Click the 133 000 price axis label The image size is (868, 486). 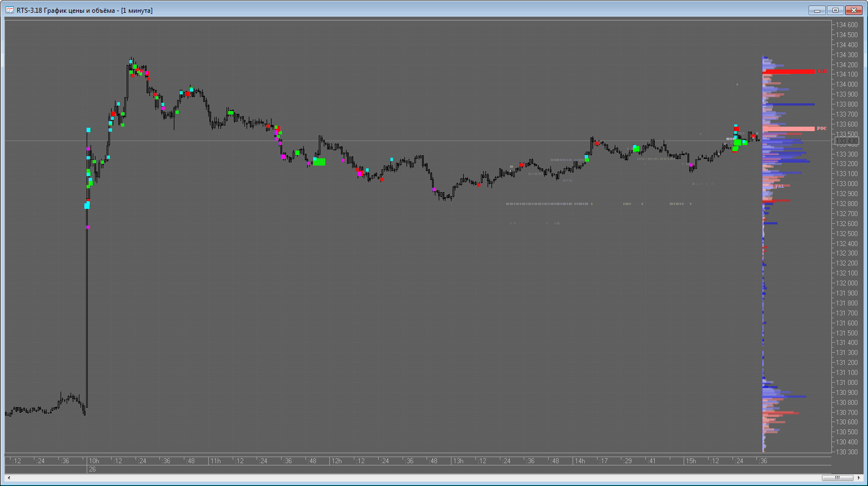coord(847,184)
